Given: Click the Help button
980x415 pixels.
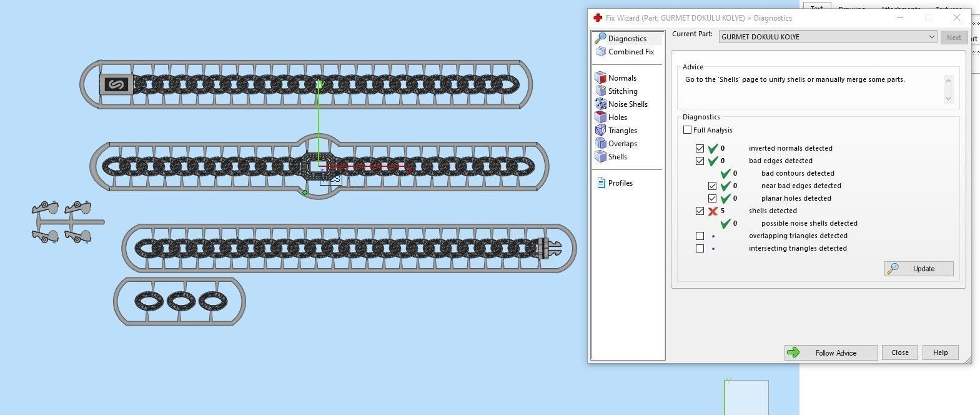Looking at the screenshot, I should (x=940, y=353).
